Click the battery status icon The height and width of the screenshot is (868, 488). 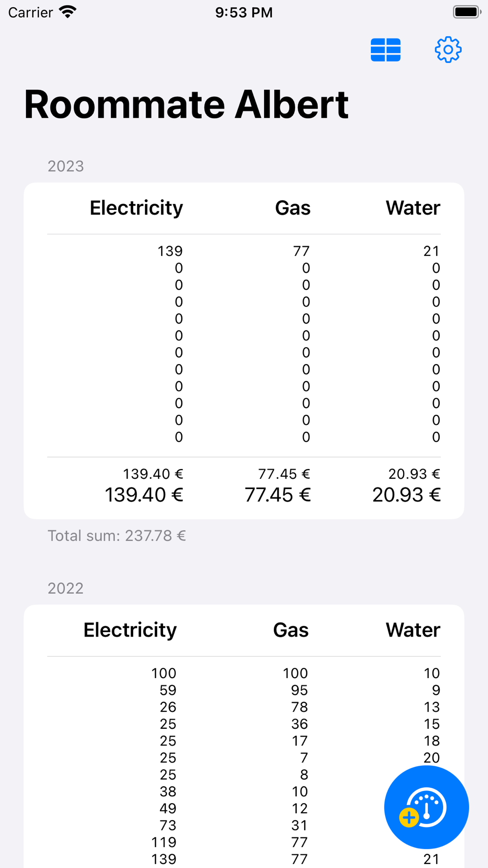(467, 12)
